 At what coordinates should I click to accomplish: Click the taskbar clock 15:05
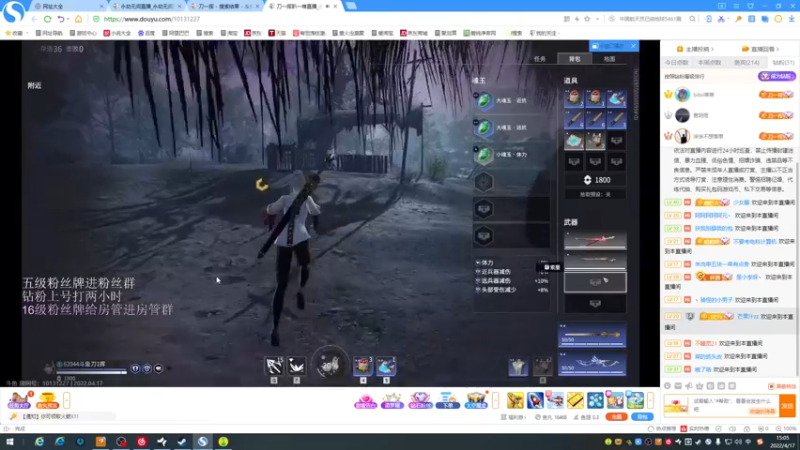click(782, 442)
